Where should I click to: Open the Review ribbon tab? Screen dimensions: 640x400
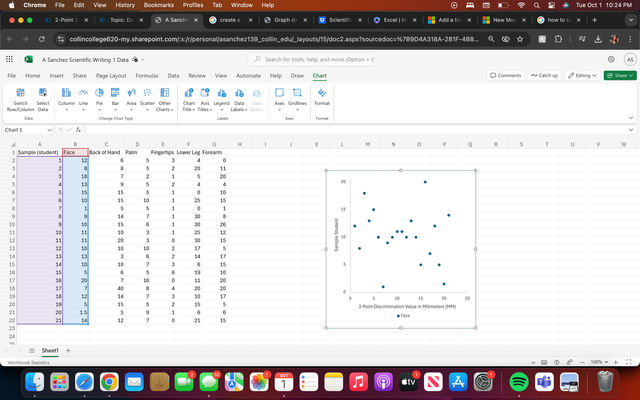click(x=197, y=76)
